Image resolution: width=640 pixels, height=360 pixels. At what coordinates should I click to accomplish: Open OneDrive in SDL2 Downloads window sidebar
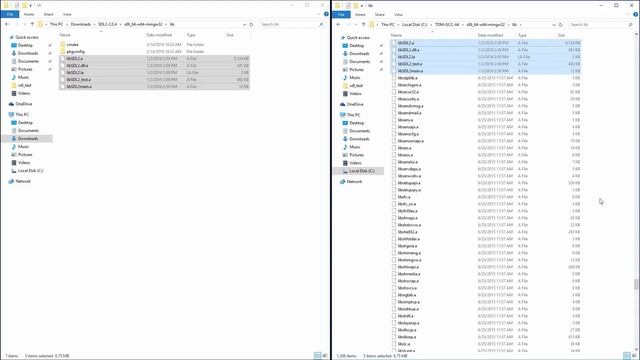[20, 104]
